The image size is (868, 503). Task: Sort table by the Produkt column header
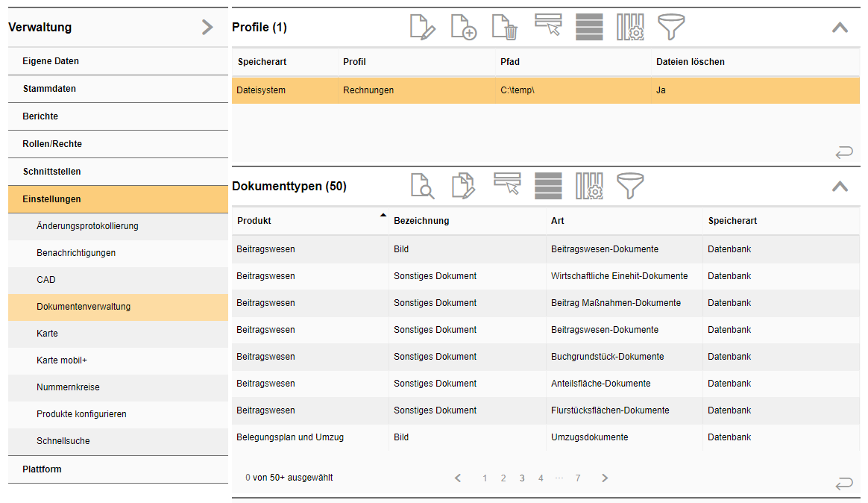click(x=254, y=221)
